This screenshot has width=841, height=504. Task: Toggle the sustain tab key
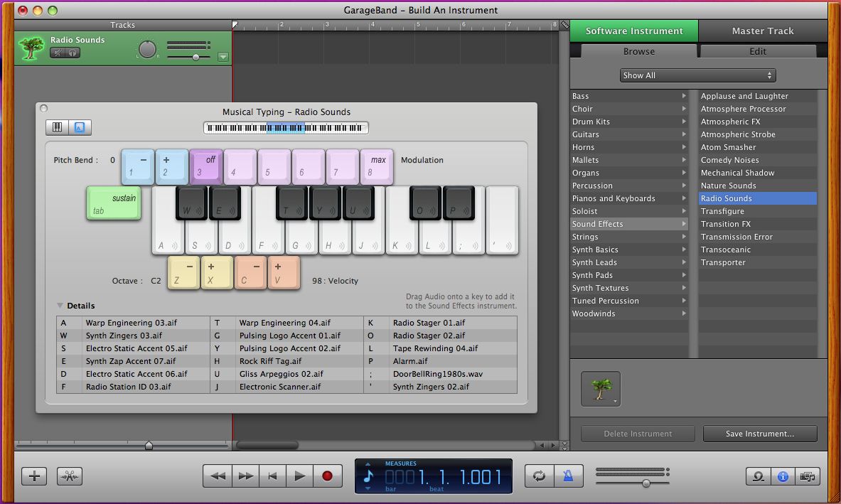(114, 203)
